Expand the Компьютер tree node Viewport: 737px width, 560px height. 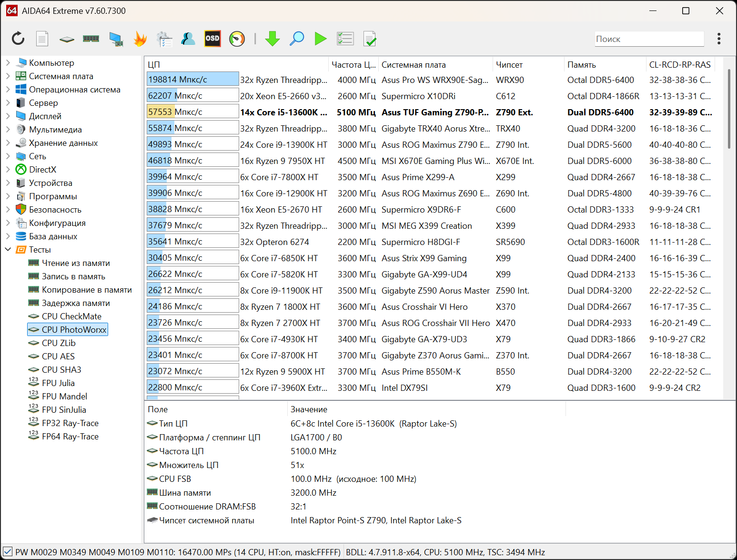8,62
